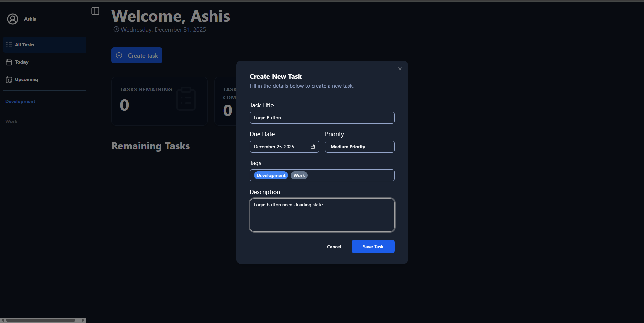Click the sidebar collapse panel icon

[x=95, y=11]
